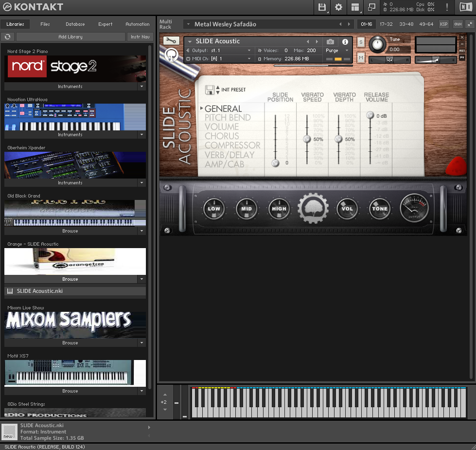Click the save disk icon in Kontakt header
Viewport: 476px width, 450px height.
click(322, 7)
